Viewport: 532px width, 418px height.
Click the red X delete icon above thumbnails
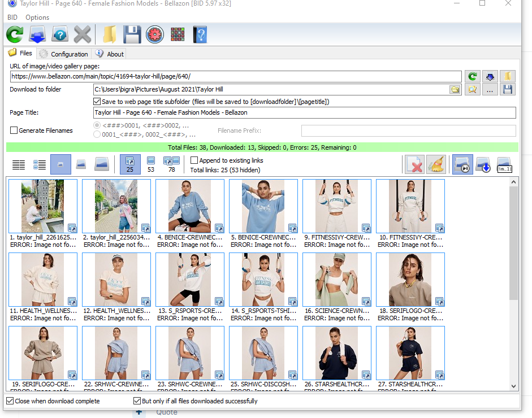[x=415, y=164]
